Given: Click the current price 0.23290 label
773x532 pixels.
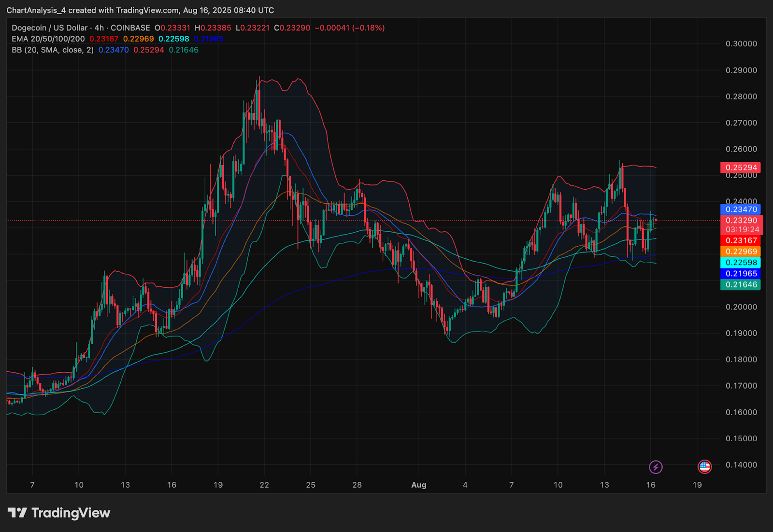Looking at the screenshot, I should coord(742,221).
